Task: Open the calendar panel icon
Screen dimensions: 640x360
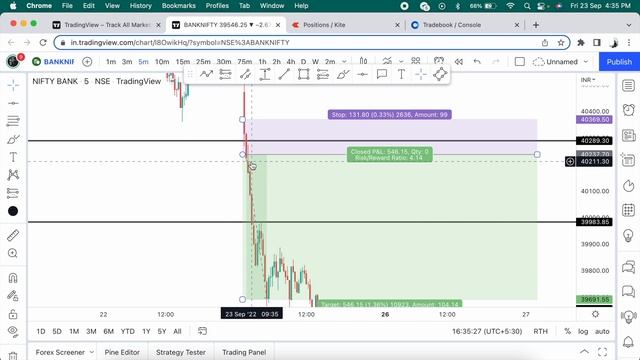Action: point(629,210)
